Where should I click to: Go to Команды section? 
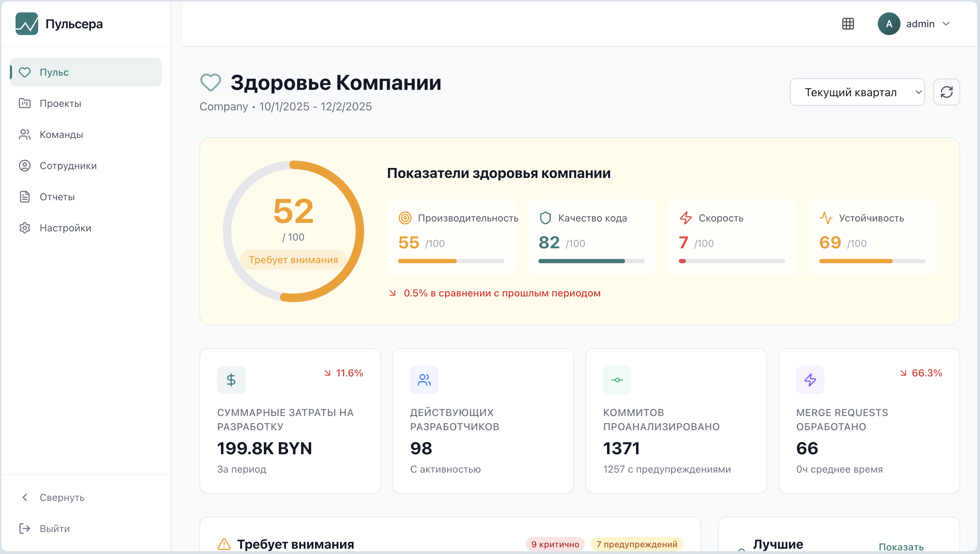click(x=61, y=134)
